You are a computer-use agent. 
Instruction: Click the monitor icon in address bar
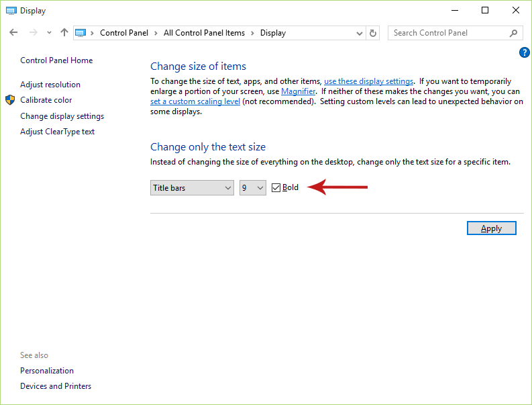(x=81, y=33)
